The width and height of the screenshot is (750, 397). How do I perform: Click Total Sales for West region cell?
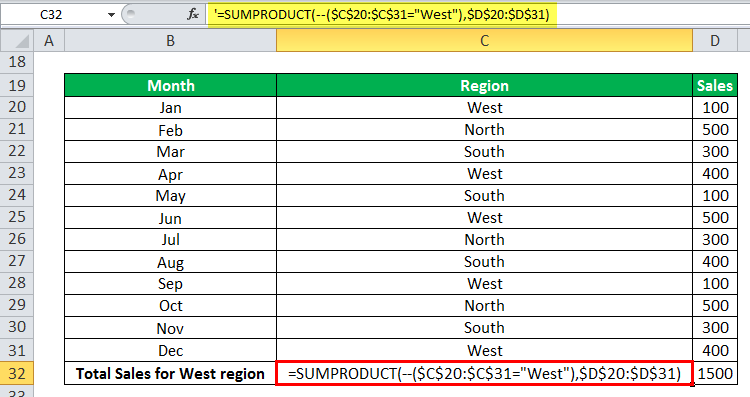pyautogui.click(x=170, y=373)
